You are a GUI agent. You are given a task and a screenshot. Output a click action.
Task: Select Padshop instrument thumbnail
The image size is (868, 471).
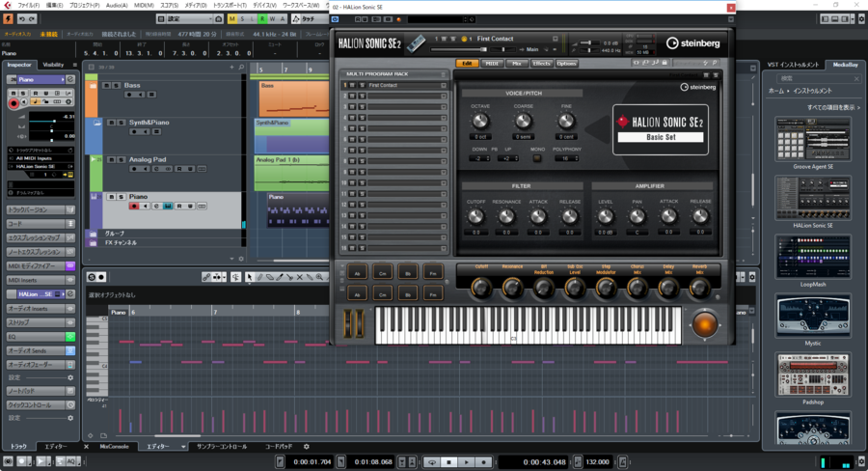[813, 374]
